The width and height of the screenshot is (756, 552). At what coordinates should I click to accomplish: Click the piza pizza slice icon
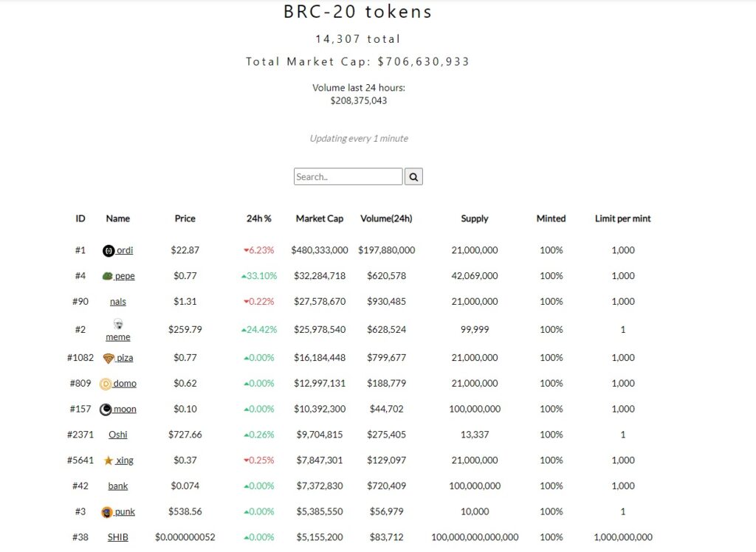click(x=109, y=358)
